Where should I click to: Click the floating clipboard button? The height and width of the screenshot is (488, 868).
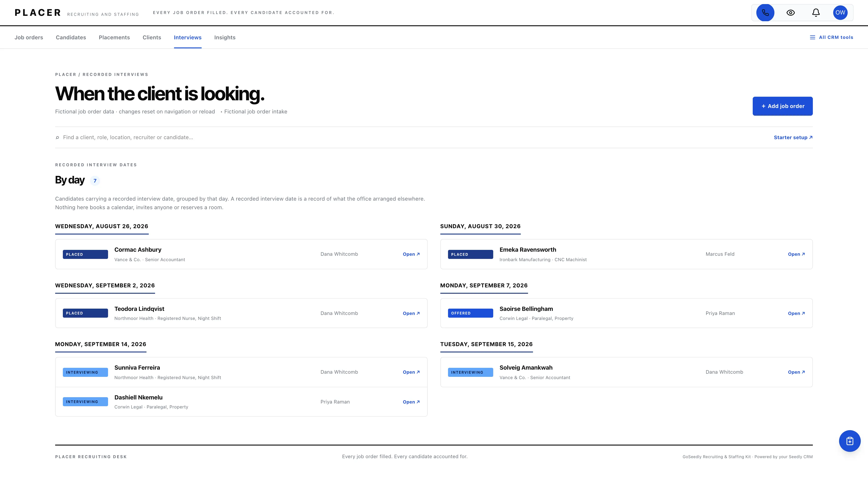coord(849,441)
